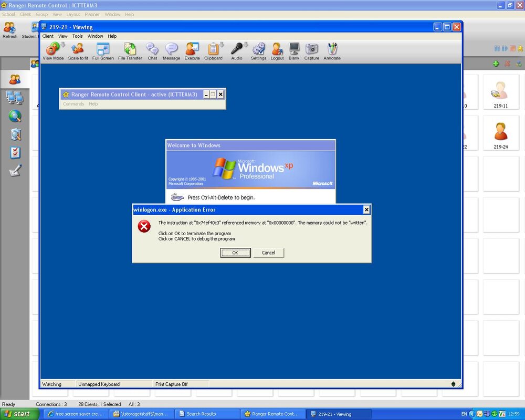Viewport: 525px width, 420px height.
Task: Click Cancel in Application Error dialog
Action: pyautogui.click(x=268, y=253)
